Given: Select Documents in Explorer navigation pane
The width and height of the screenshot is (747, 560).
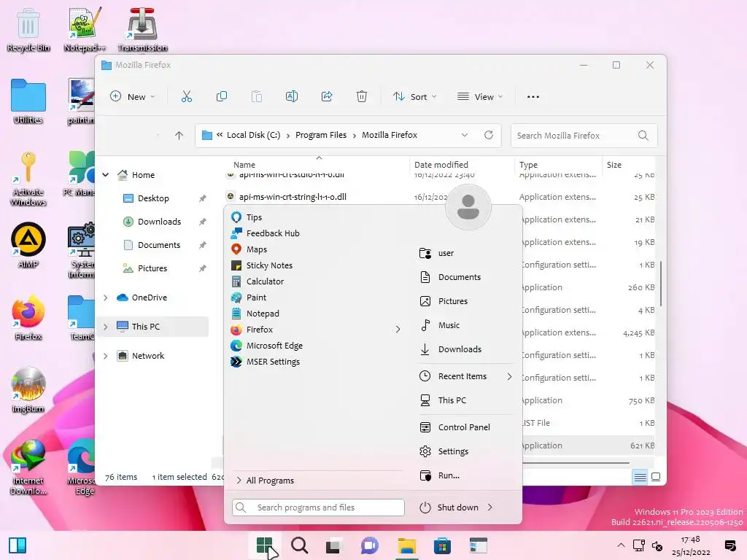Looking at the screenshot, I should pyautogui.click(x=159, y=245).
